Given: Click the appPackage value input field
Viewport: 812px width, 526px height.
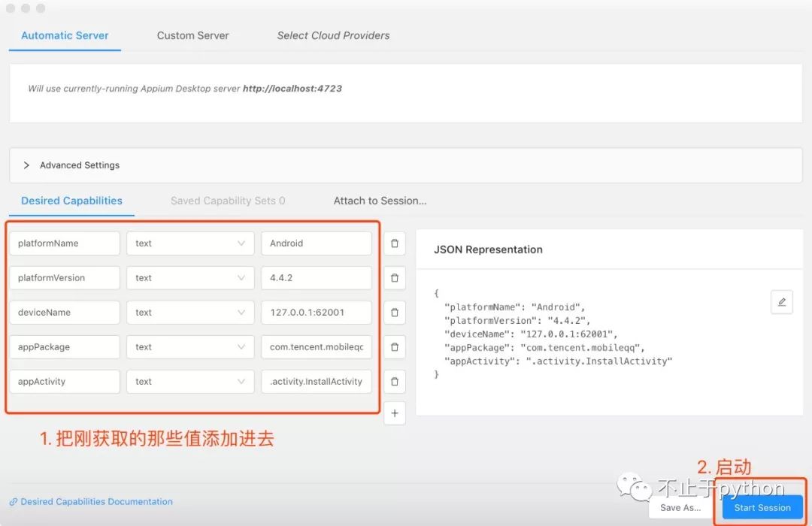Looking at the screenshot, I should [316, 347].
